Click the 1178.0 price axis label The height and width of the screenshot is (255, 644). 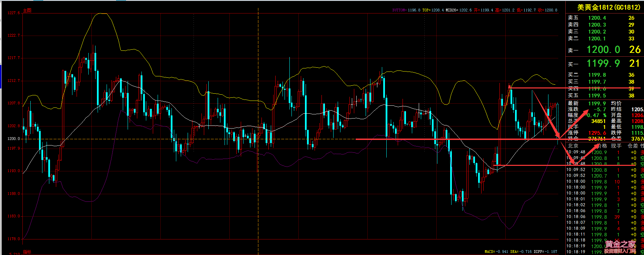pyautogui.click(x=13, y=239)
